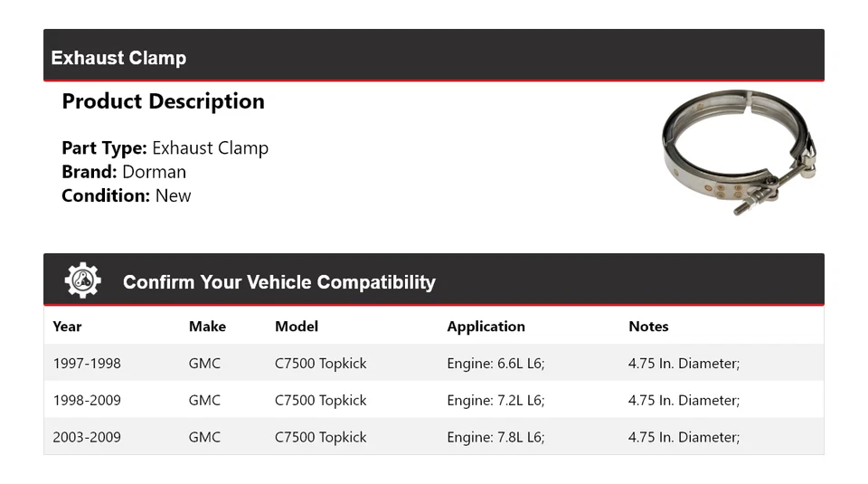Click the Condition: New line

[127, 195]
